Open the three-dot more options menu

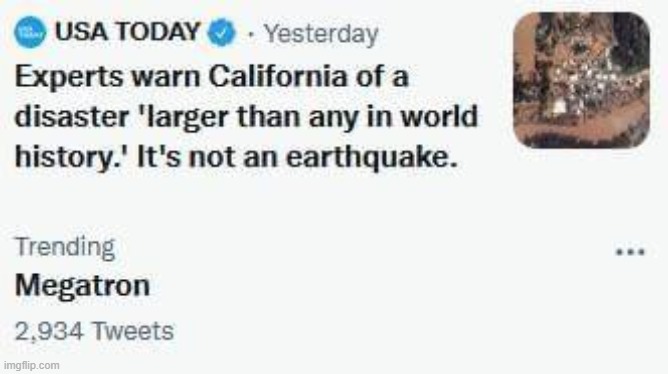point(631,252)
